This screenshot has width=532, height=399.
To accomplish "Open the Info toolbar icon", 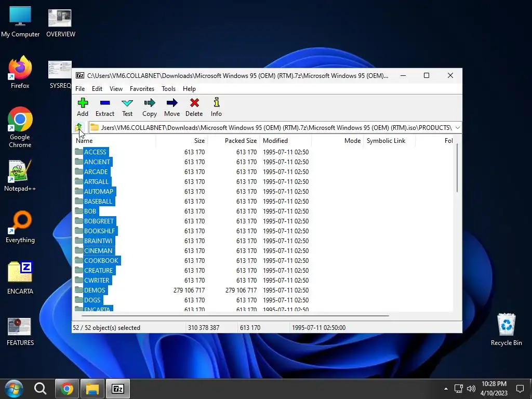I will (x=217, y=102).
